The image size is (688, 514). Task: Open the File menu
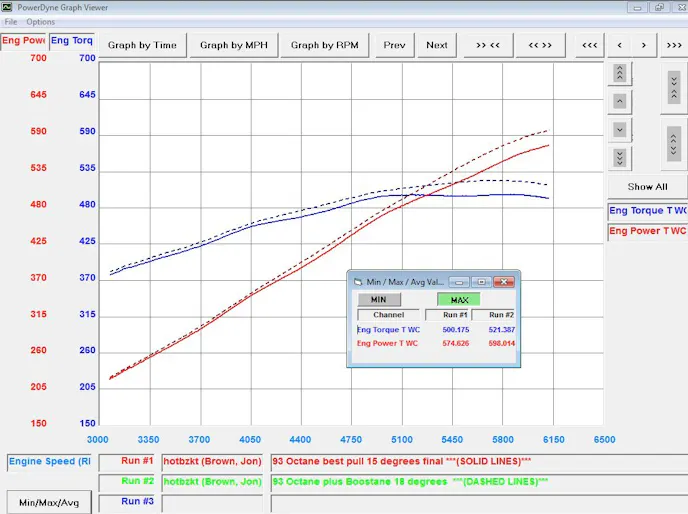[11, 21]
